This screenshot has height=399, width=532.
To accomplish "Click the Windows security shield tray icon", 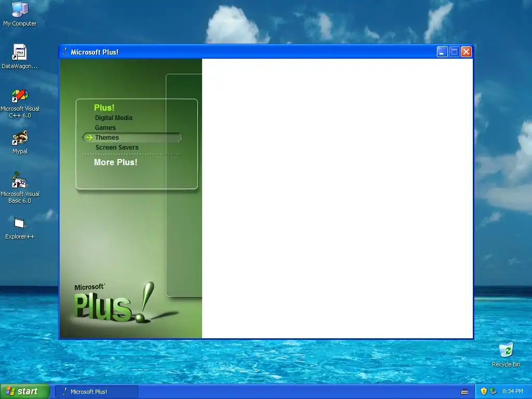I will (484, 391).
